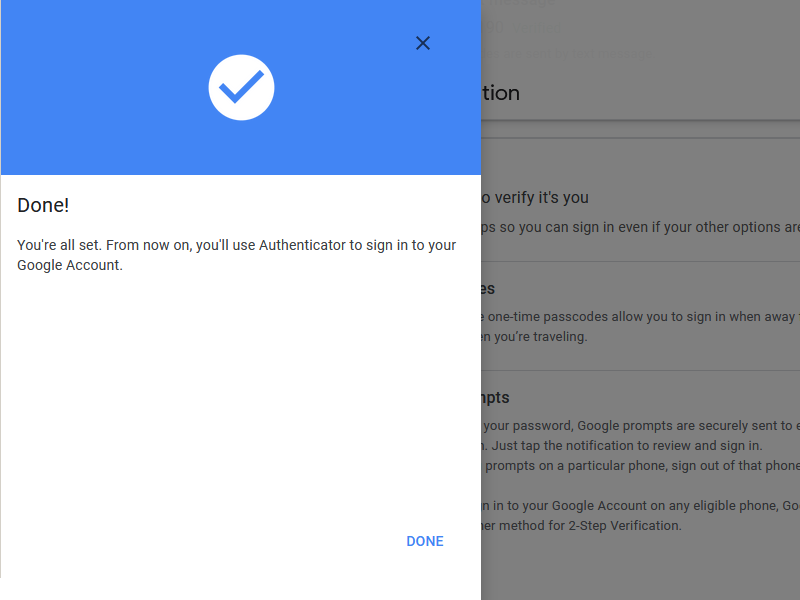
Task: Close the dialog with the X icon
Action: pos(423,43)
